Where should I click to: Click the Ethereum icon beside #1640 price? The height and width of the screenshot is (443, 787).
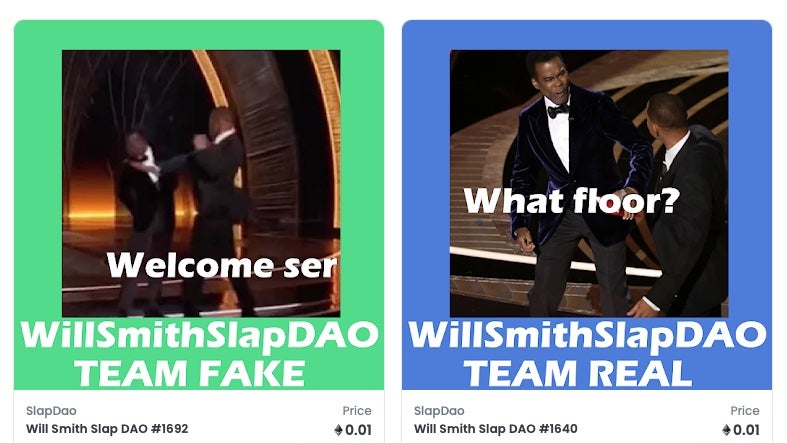(x=726, y=430)
